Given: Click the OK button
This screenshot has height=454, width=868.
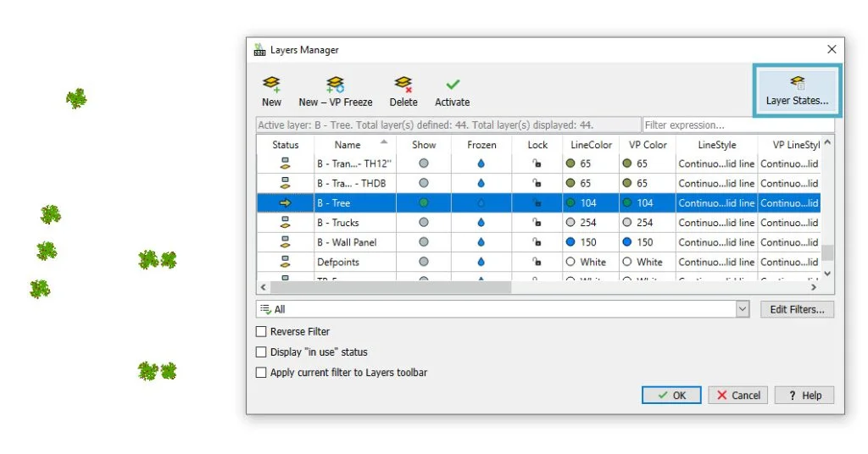Looking at the screenshot, I should coord(670,396).
